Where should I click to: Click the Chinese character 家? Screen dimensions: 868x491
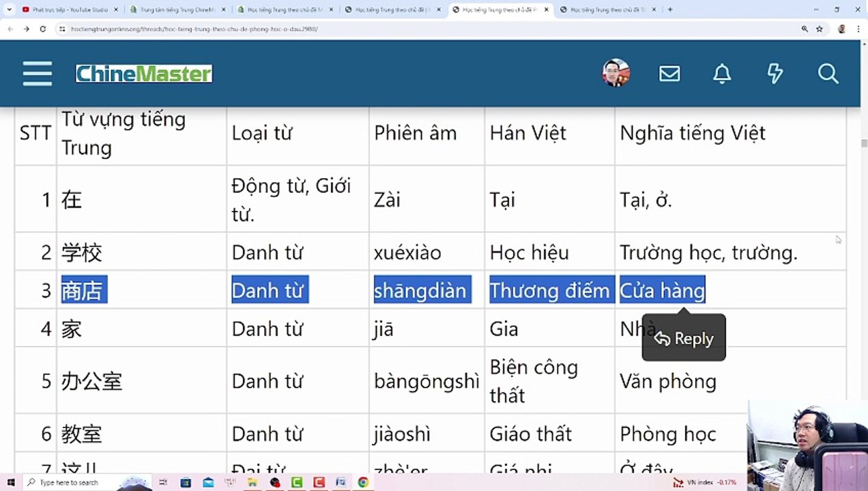tap(72, 329)
